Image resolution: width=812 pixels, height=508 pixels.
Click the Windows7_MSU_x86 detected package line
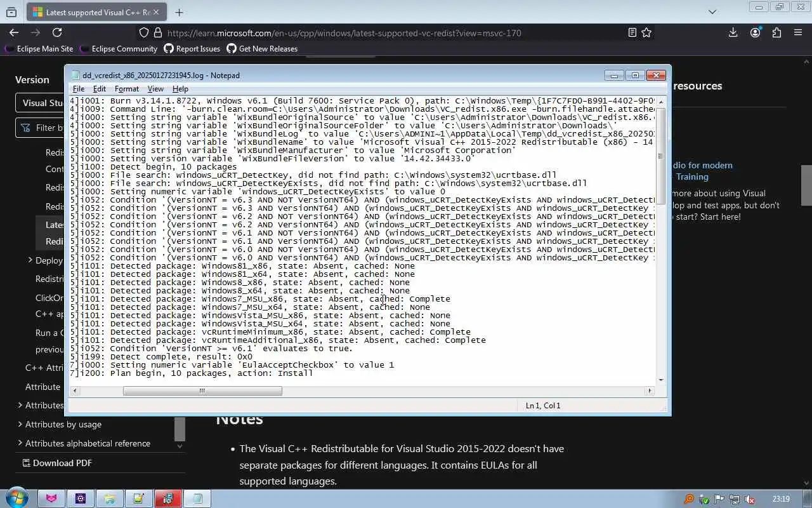pos(260,298)
